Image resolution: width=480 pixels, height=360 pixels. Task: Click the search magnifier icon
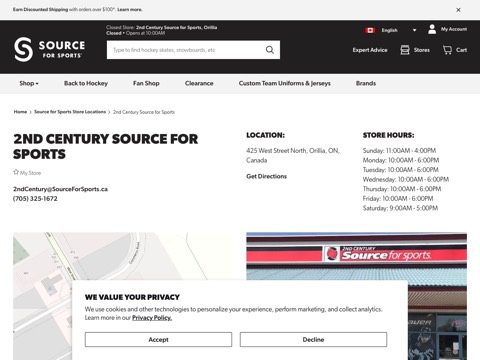(270, 50)
